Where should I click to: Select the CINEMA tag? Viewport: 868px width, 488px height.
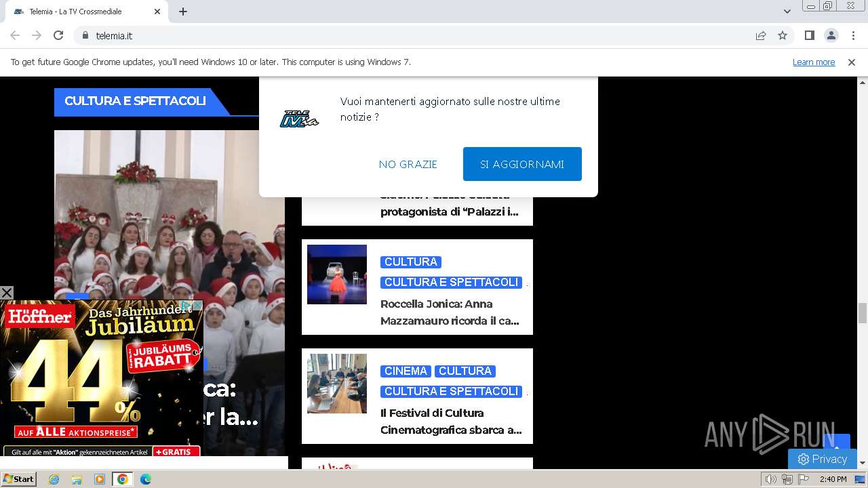406,371
